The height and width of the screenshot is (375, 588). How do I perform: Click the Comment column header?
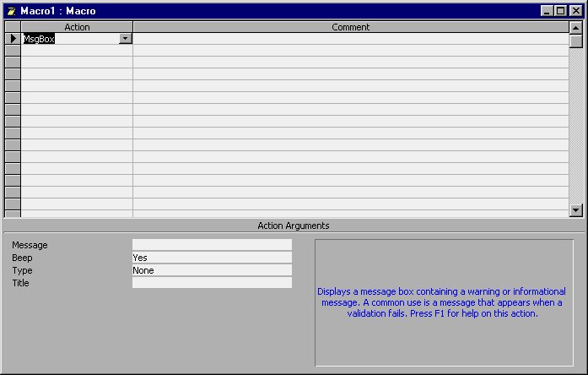pyautogui.click(x=350, y=27)
